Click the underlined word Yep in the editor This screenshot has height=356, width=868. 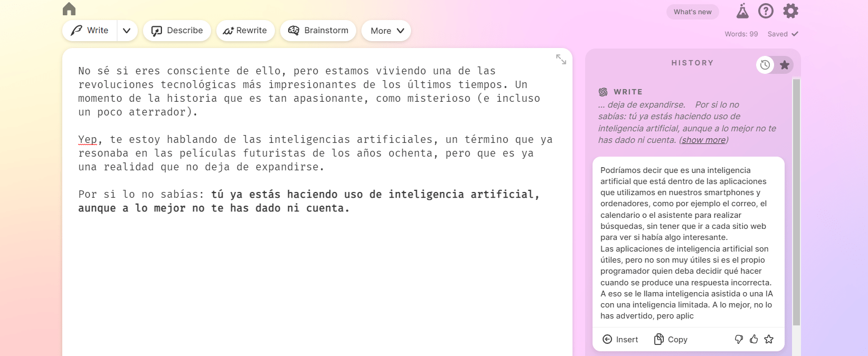[88, 139]
